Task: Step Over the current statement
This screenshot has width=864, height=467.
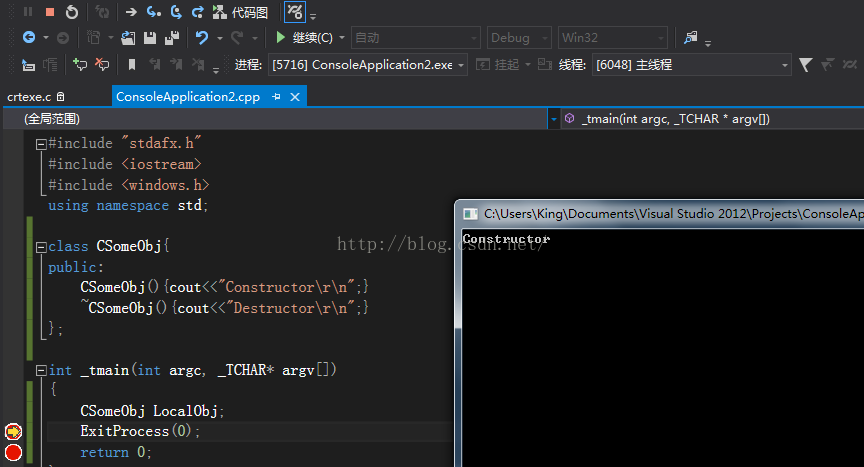Action: pos(176,12)
